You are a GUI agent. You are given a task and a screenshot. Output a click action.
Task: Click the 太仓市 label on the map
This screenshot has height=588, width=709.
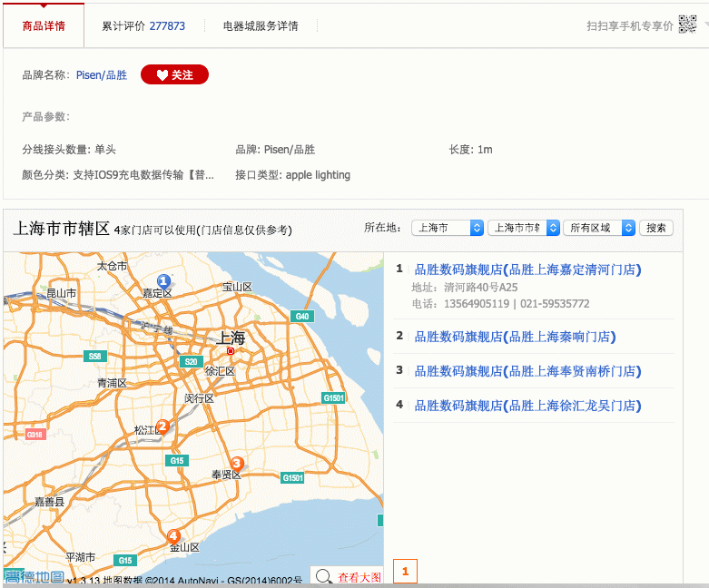[113, 266]
